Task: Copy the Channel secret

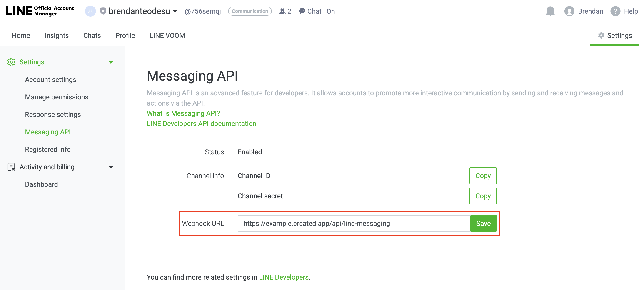Action: pyautogui.click(x=483, y=196)
